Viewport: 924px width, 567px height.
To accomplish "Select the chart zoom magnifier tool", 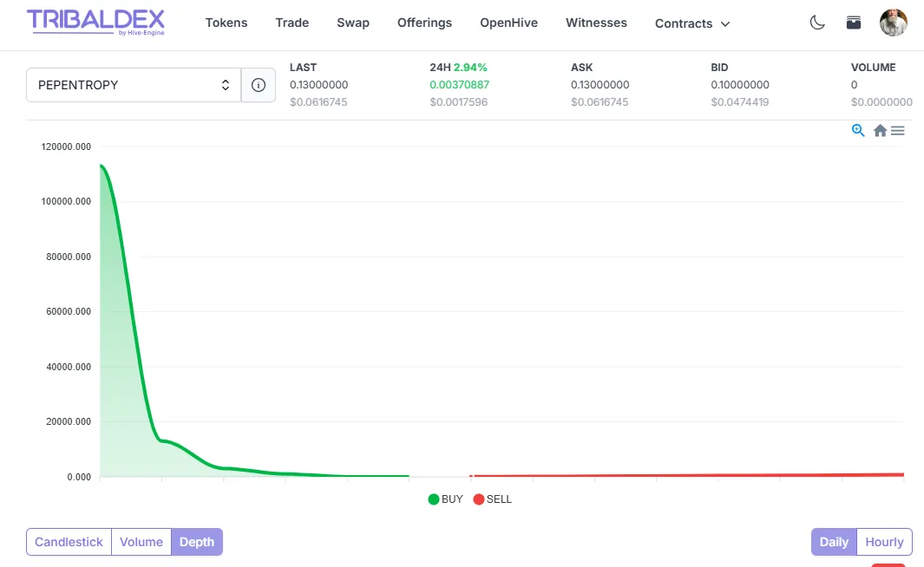I will point(858,130).
